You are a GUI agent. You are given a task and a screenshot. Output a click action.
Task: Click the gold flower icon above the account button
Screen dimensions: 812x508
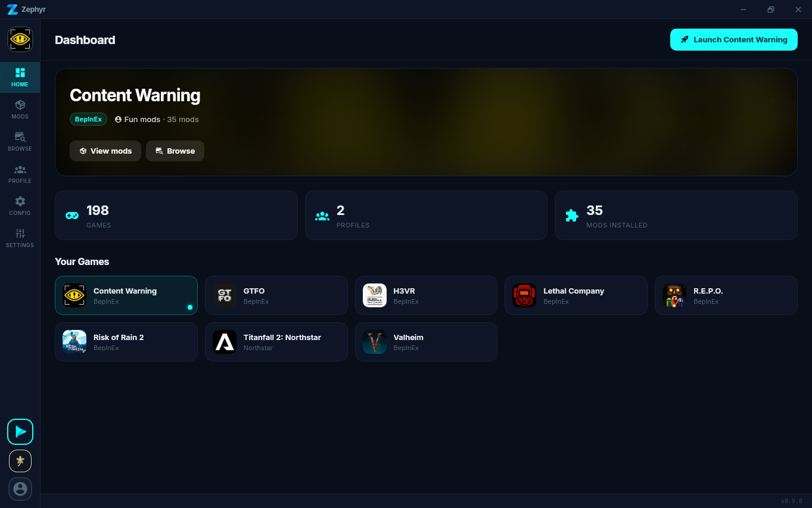20,460
